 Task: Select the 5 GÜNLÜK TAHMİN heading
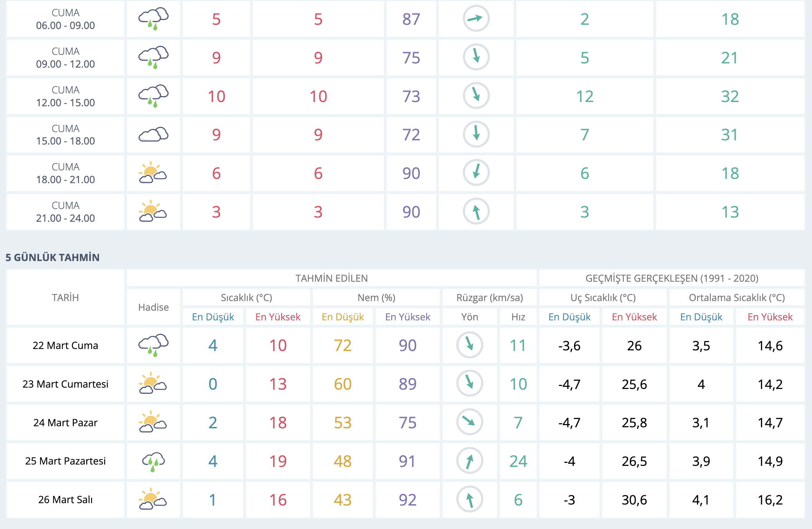pyautogui.click(x=52, y=257)
